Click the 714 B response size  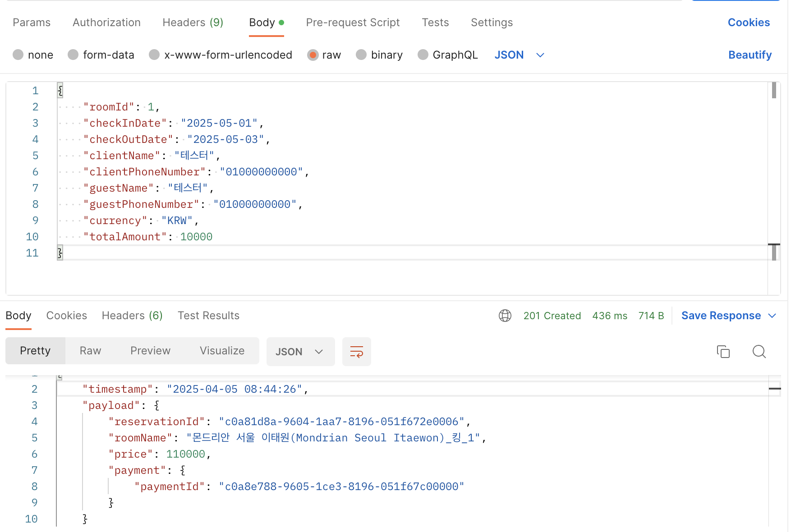(651, 316)
